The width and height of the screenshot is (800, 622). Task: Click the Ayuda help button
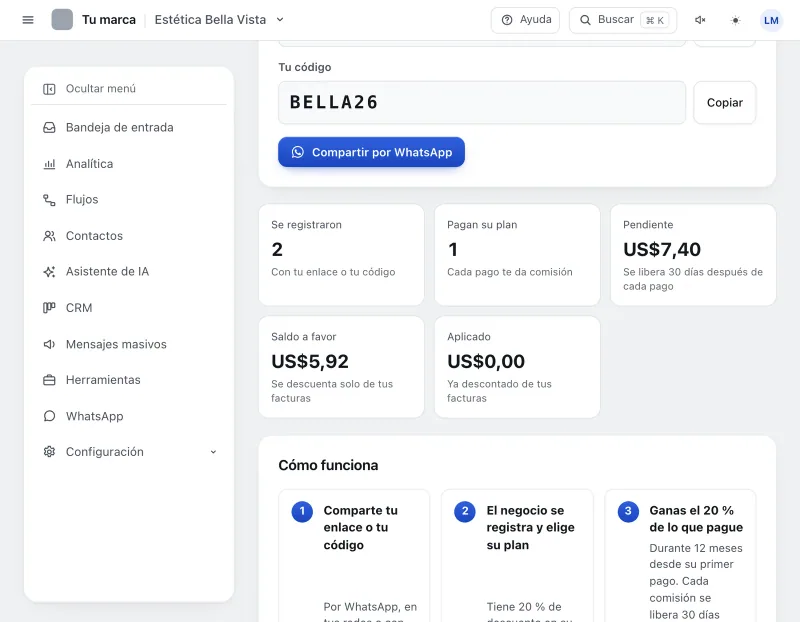click(525, 20)
